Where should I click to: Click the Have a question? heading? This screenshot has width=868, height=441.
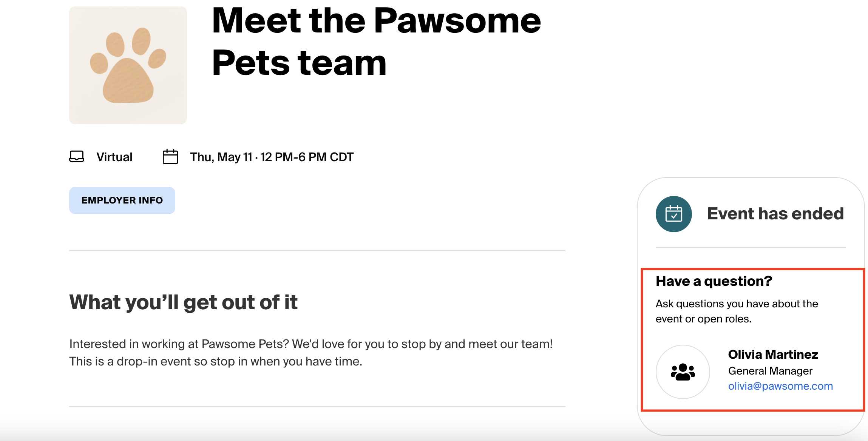point(714,281)
